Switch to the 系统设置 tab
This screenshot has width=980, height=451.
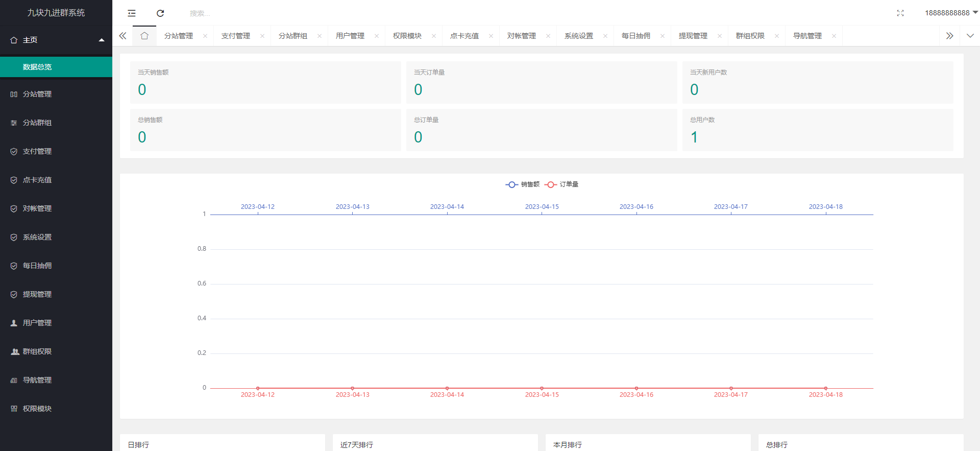(579, 36)
